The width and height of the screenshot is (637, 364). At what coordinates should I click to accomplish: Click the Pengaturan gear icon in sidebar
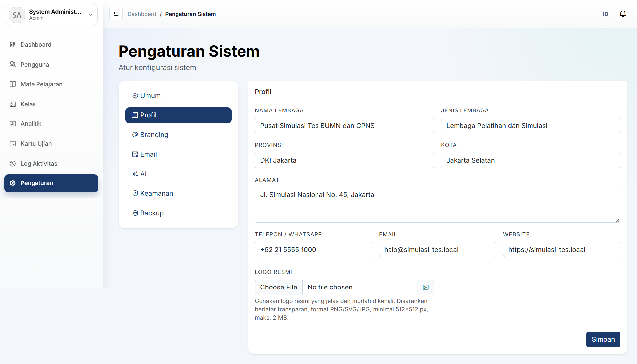coord(13,183)
